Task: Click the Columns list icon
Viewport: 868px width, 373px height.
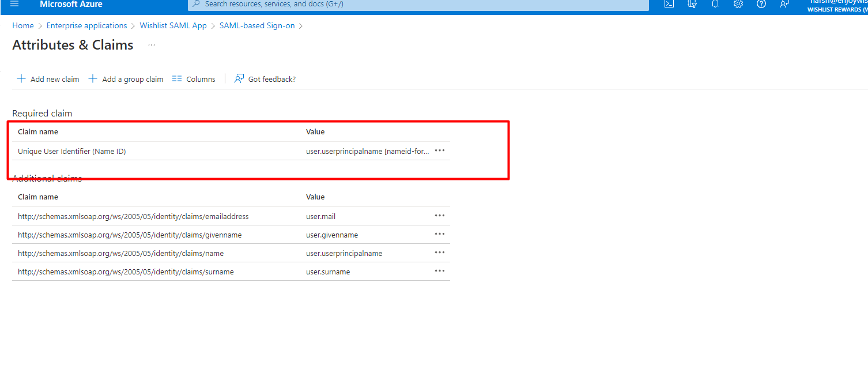Action: [177, 79]
